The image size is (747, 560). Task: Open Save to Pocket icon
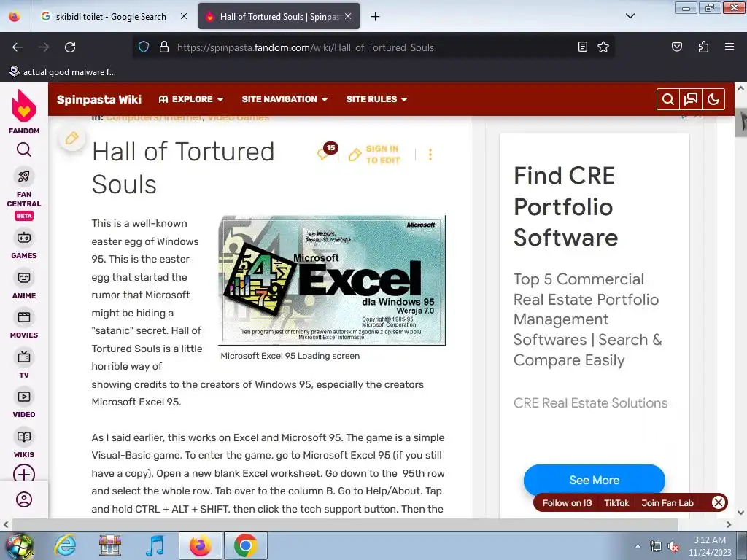coord(676,47)
